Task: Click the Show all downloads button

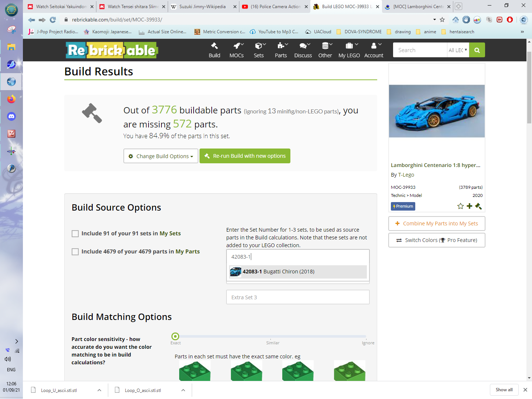Action: point(504,390)
